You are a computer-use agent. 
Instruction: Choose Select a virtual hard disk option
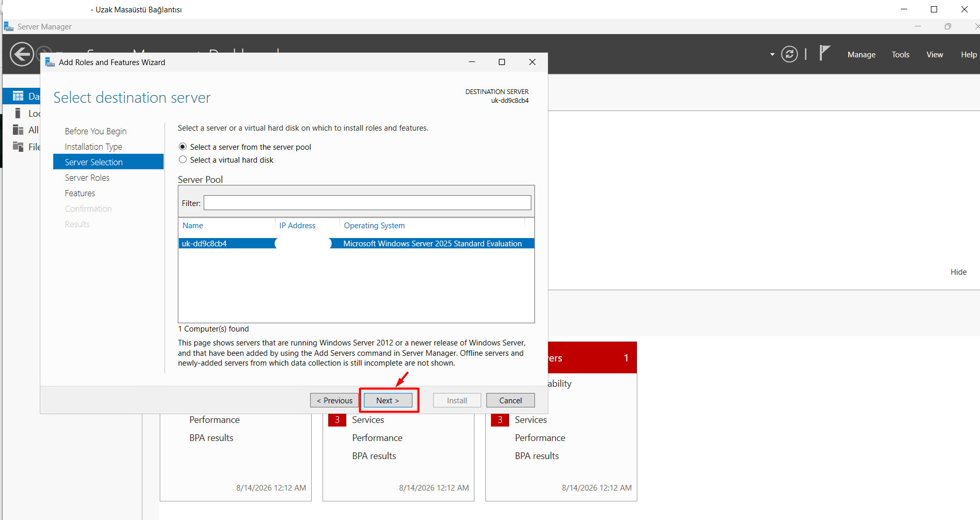tap(182, 160)
